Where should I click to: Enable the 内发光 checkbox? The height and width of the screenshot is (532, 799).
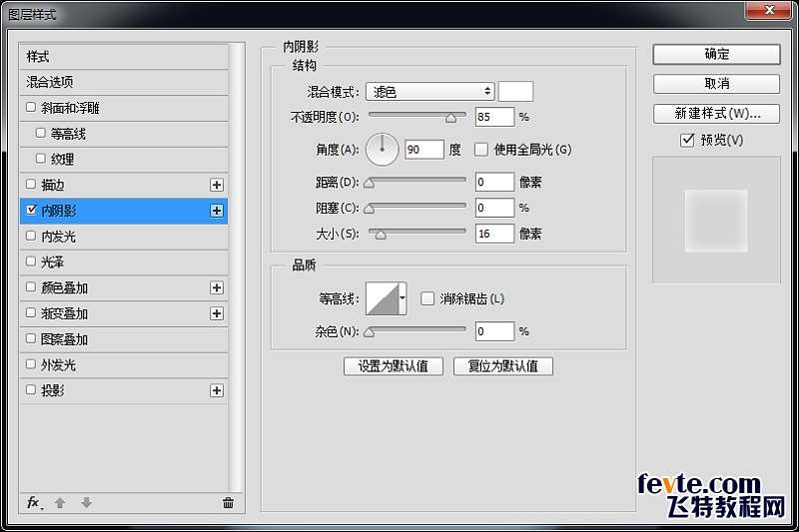pos(31,236)
